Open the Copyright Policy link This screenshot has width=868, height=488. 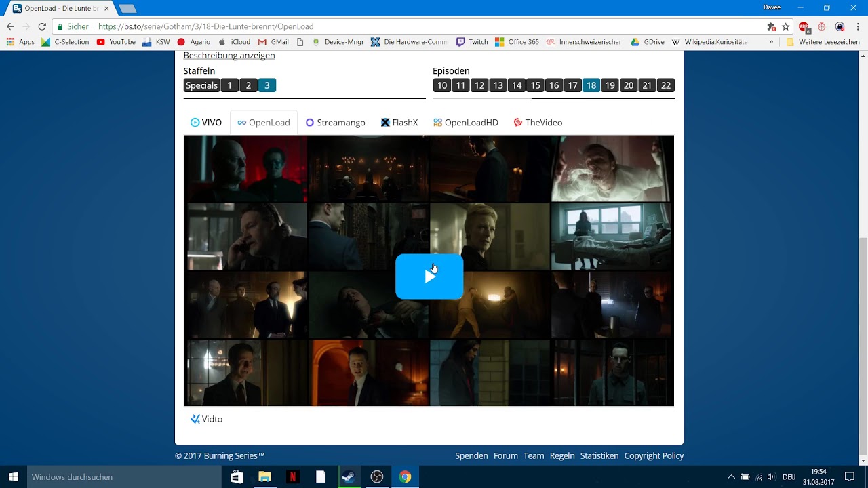654,456
